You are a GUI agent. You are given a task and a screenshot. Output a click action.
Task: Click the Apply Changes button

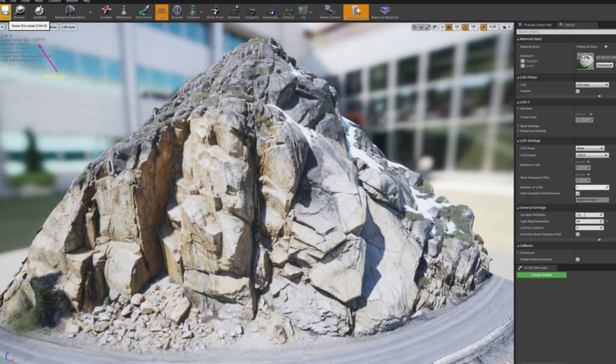[x=592, y=200]
